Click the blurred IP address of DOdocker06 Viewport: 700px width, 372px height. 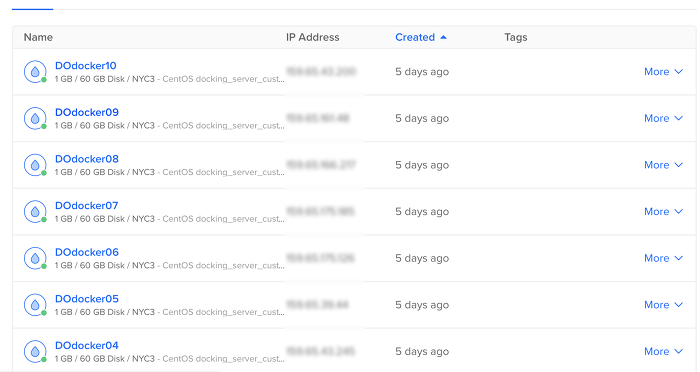pos(321,258)
